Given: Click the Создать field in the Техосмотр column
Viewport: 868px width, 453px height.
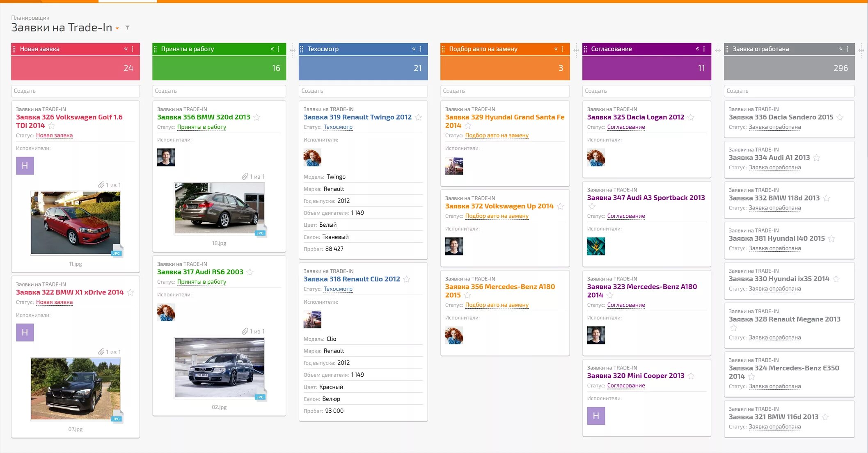Looking at the screenshot, I should 363,91.
